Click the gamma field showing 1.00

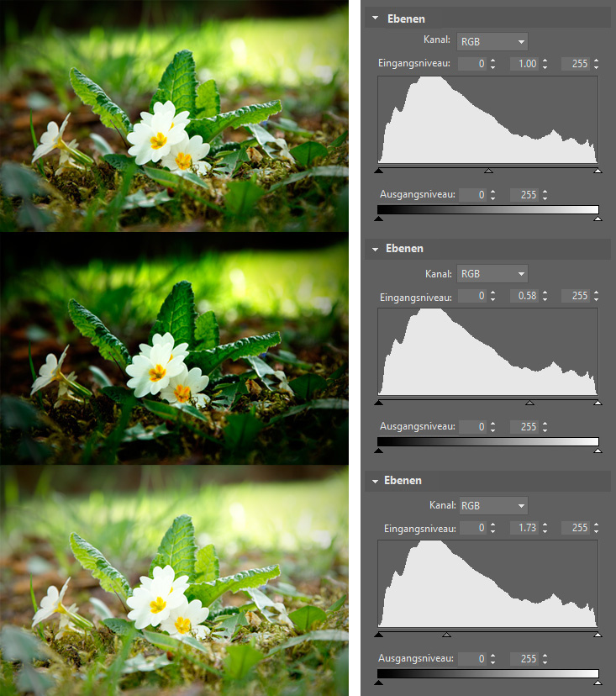(524, 64)
